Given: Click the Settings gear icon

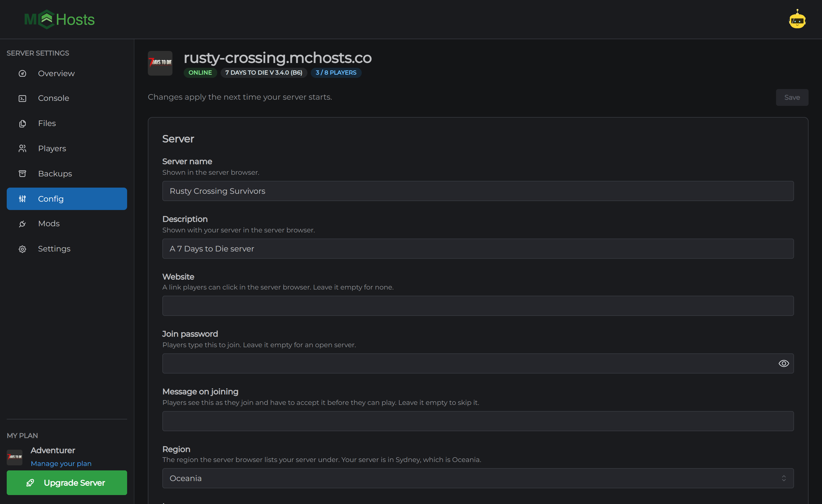Looking at the screenshot, I should 22,249.
